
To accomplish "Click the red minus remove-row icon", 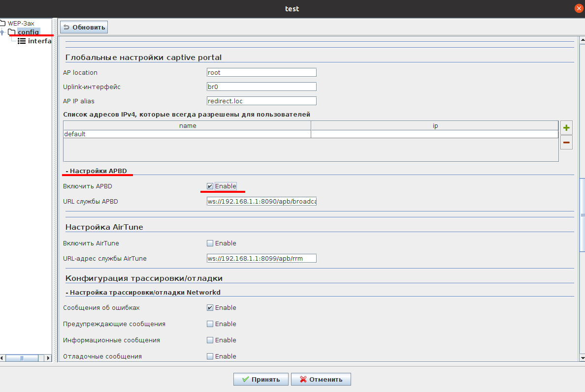I will (566, 143).
